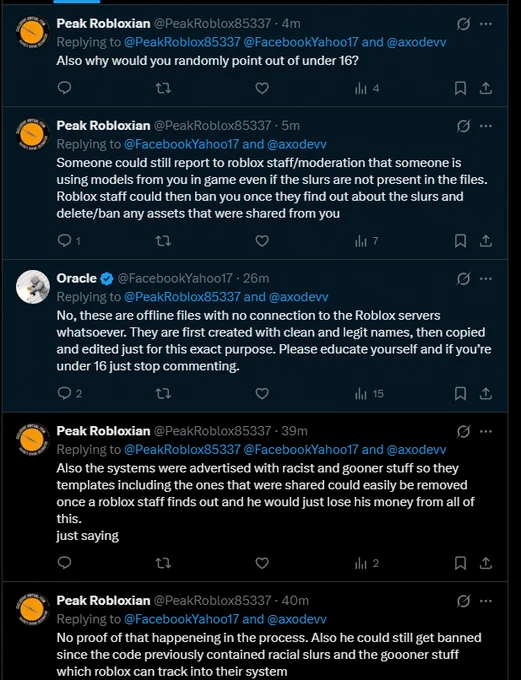521x680 pixels.
Task: Open Oracle's profile name
Action: [x=76, y=278]
